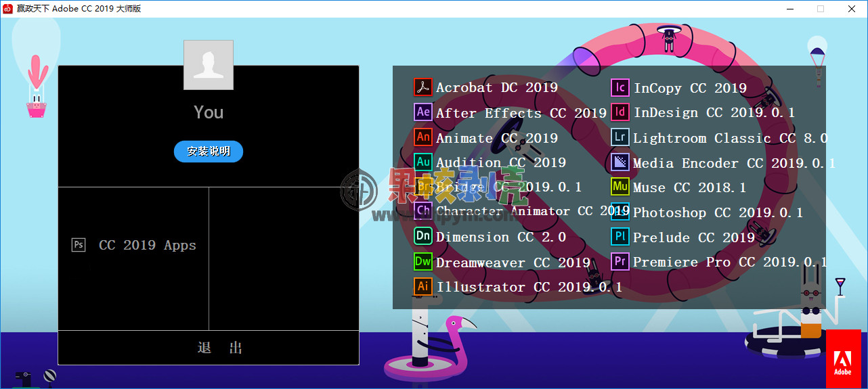Image resolution: width=868 pixels, height=389 pixels.
Task: Select InDesign CC 2019.0.1 text
Action: (714, 113)
